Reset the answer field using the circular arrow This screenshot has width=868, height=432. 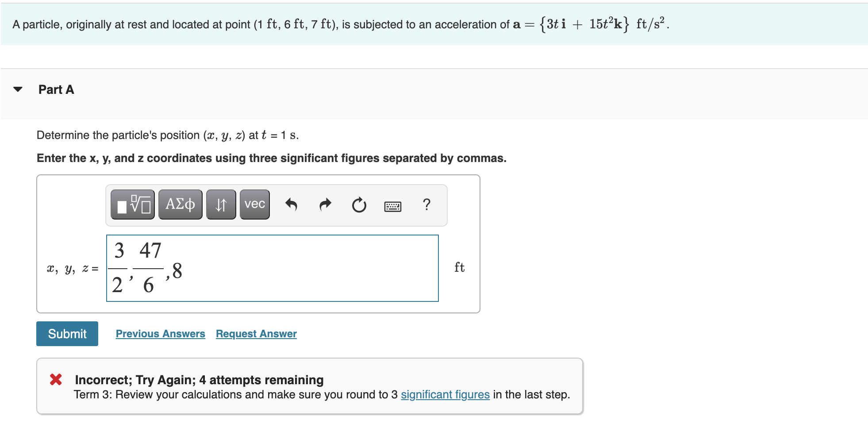point(359,204)
